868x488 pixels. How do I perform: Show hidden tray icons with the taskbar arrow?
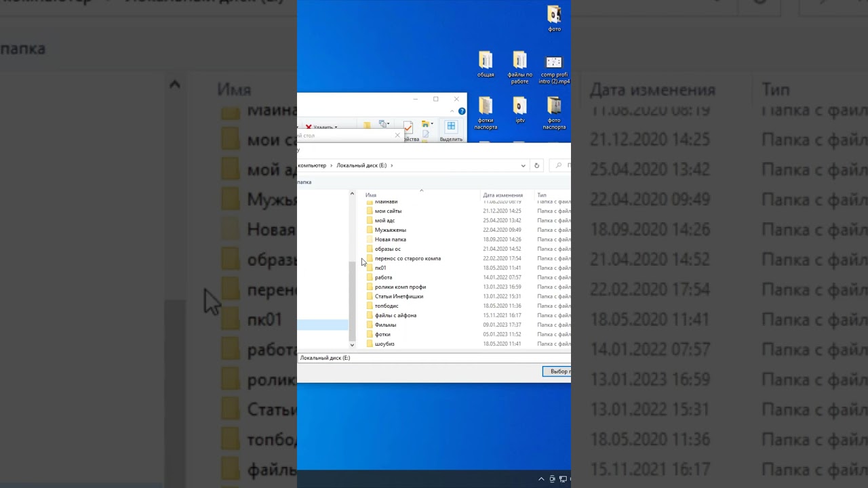click(541, 479)
